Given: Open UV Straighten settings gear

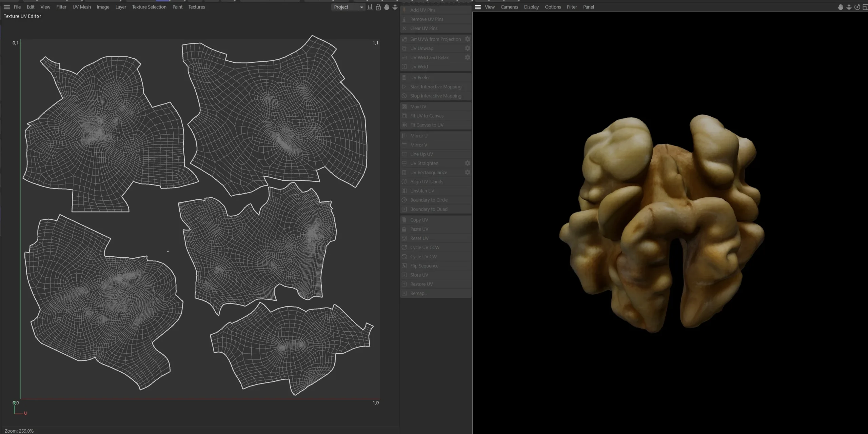Looking at the screenshot, I should pos(467,163).
